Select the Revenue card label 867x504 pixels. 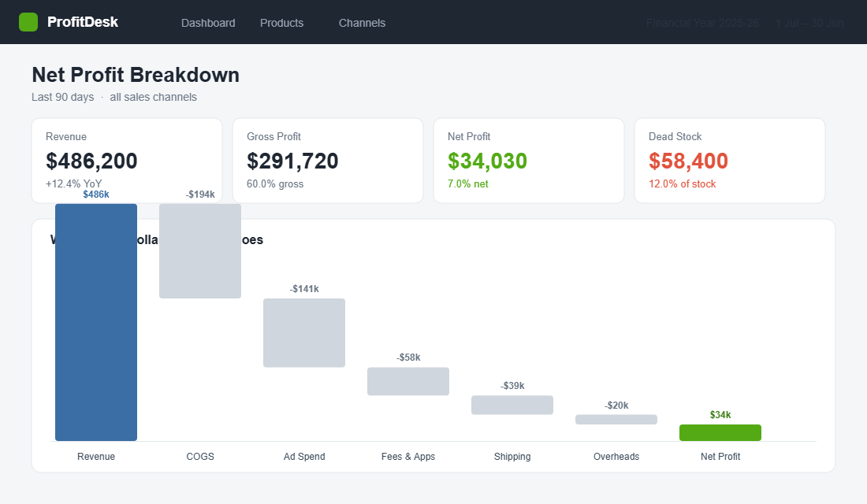(x=65, y=136)
